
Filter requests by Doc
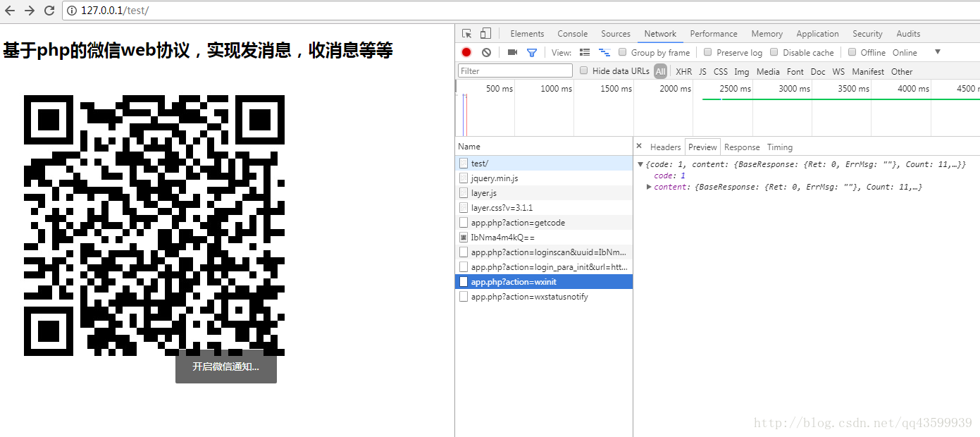coord(817,71)
